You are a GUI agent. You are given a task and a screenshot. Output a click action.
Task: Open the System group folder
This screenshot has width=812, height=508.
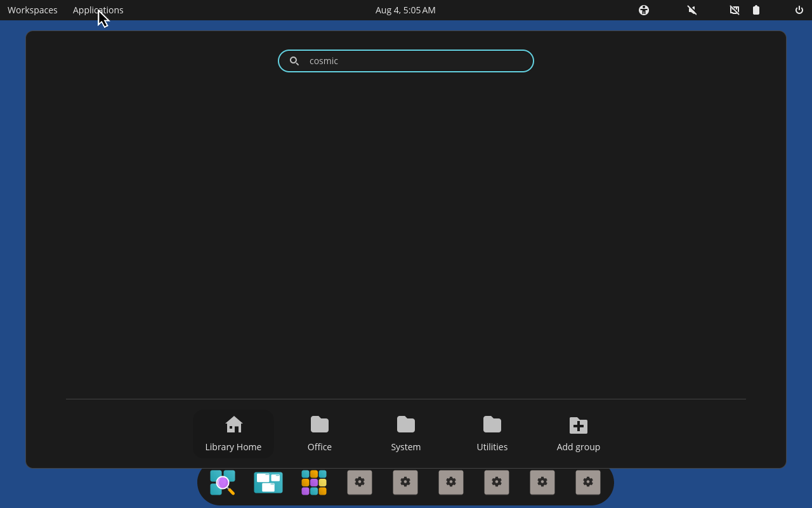coord(406,434)
